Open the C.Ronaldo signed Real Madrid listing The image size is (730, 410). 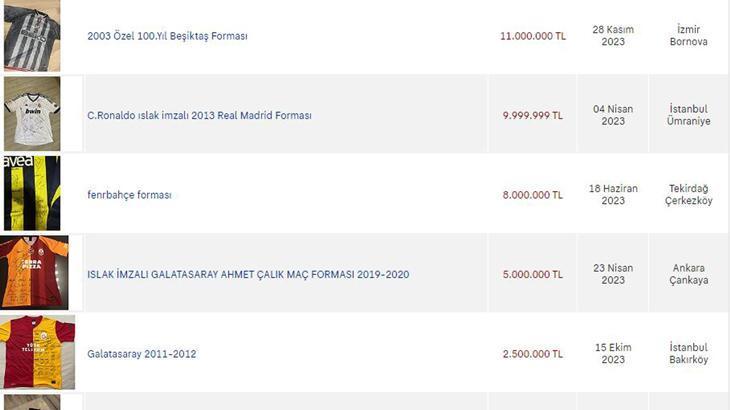click(199, 115)
